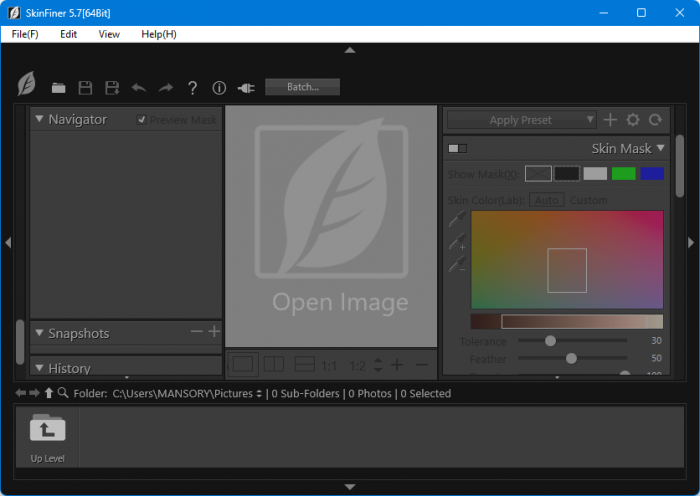
Task: Click the preset settings gear icon
Action: coord(633,120)
